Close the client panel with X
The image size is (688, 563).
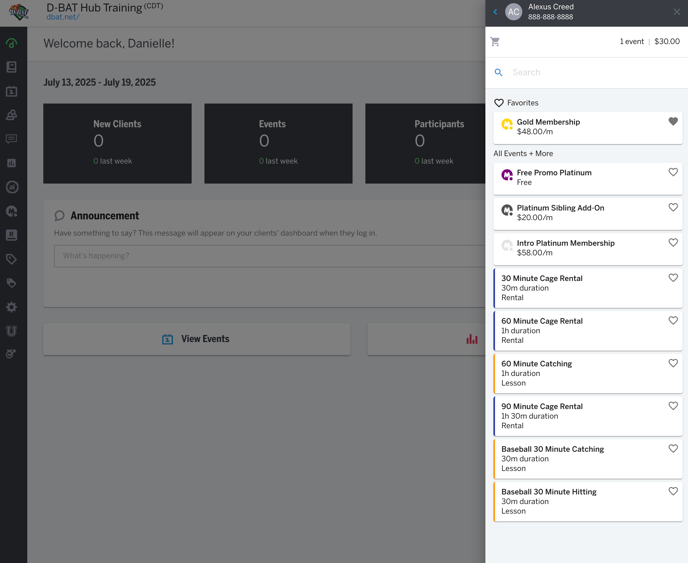677,12
